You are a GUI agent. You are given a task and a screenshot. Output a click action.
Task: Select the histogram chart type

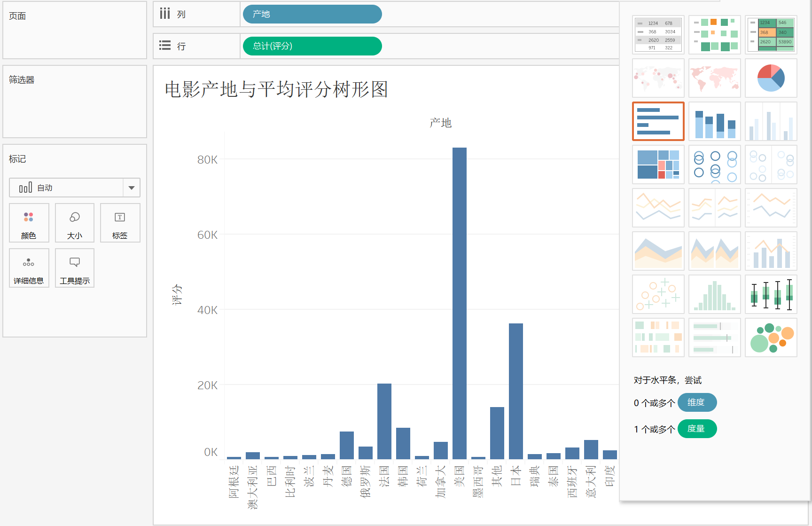coord(714,294)
